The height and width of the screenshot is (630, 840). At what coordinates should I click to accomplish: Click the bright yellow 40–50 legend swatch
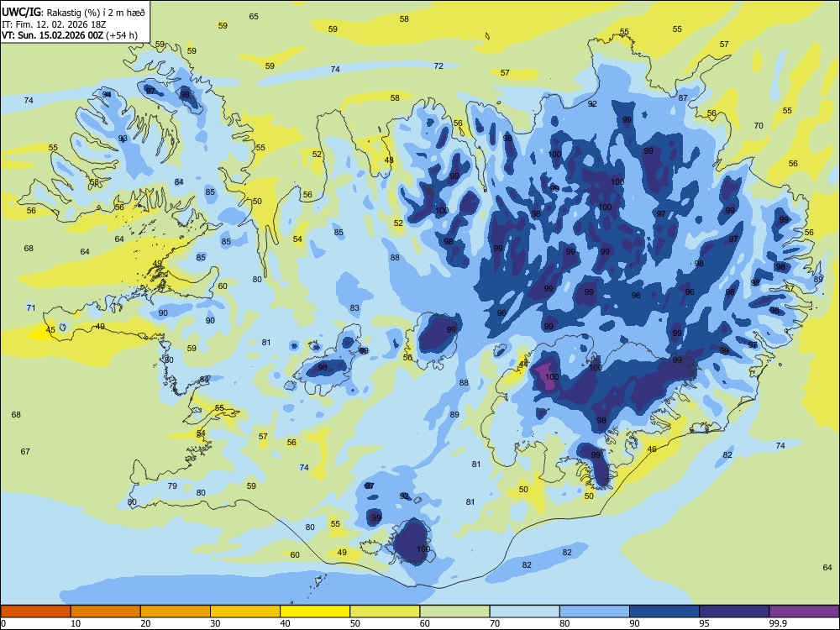click(315, 612)
